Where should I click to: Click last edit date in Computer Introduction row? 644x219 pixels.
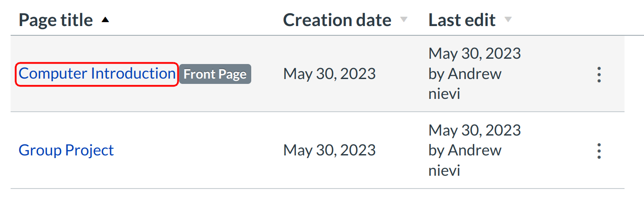[x=475, y=54]
